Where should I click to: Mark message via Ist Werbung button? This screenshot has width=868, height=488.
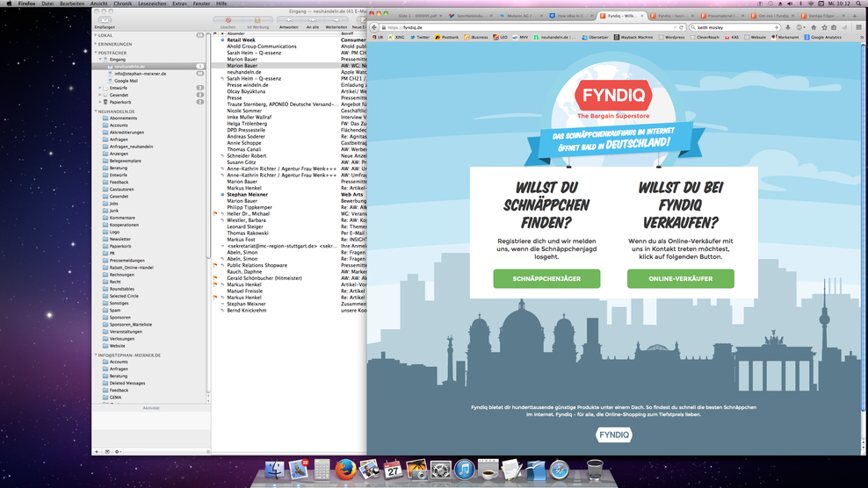(x=257, y=20)
